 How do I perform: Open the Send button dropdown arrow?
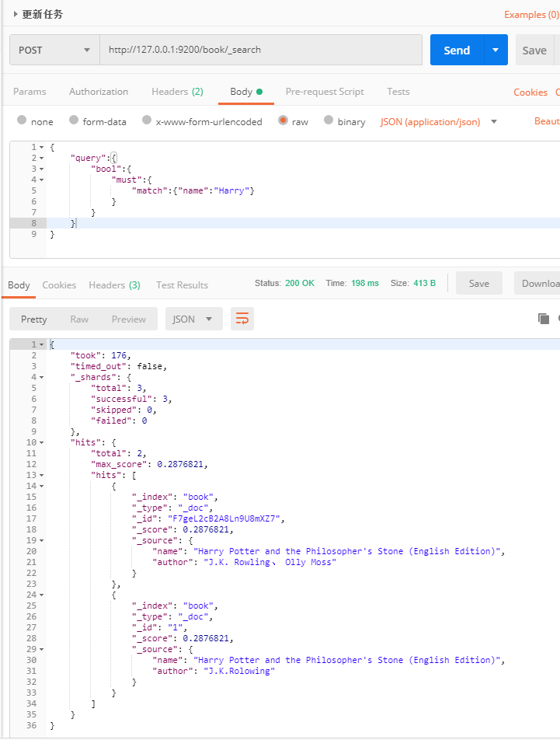click(x=496, y=50)
